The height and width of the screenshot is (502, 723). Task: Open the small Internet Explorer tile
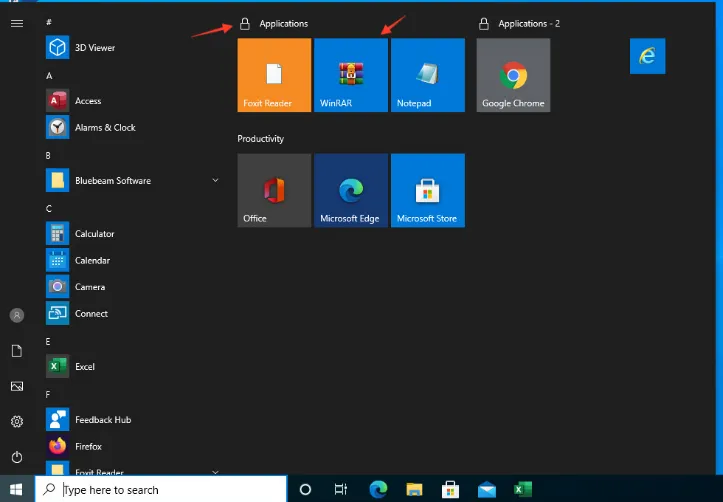tap(647, 56)
